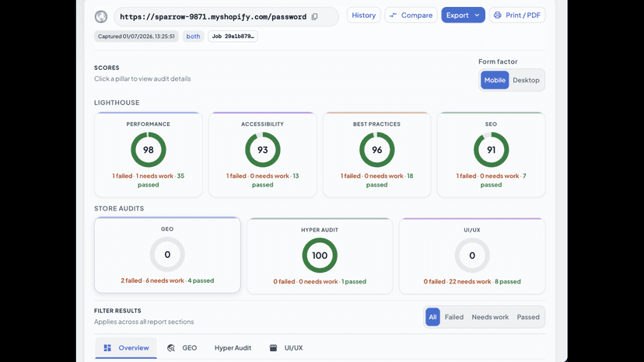This screenshot has width=644, height=362.
Task: Open the Performance score 98 gauge
Action: point(149,150)
